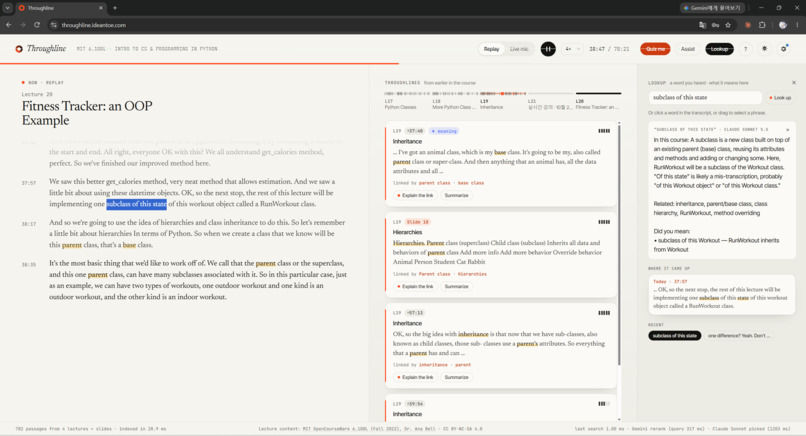
Task: Jump to transcript timestamp 38:17
Action: pyautogui.click(x=29, y=224)
